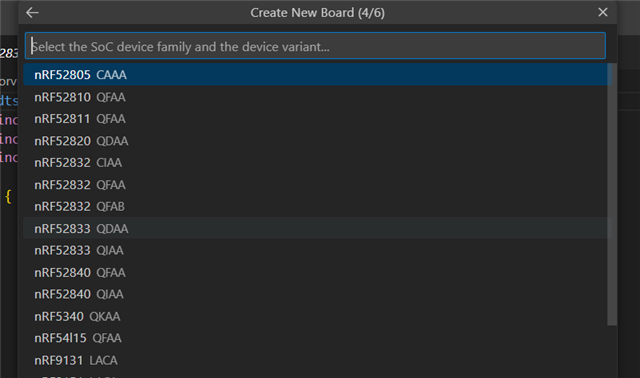
Task: Focus the SoC device family search field
Action: click(315, 46)
